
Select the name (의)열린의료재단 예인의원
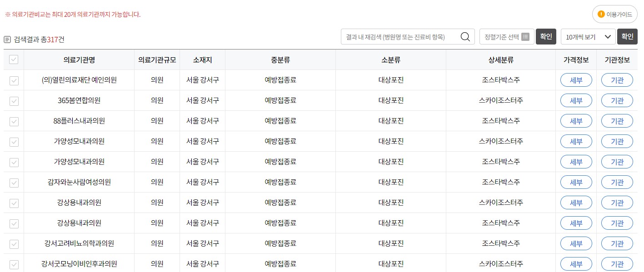[79, 80]
